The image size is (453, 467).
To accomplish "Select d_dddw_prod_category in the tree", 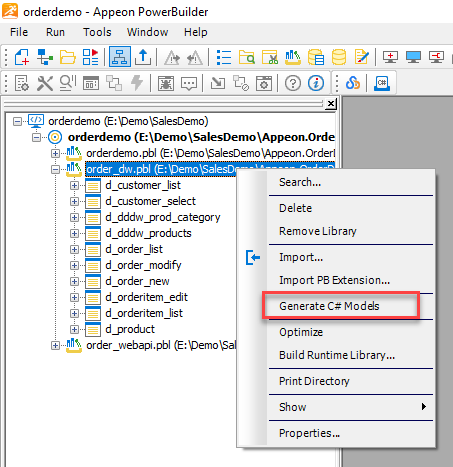I will coord(163,217).
